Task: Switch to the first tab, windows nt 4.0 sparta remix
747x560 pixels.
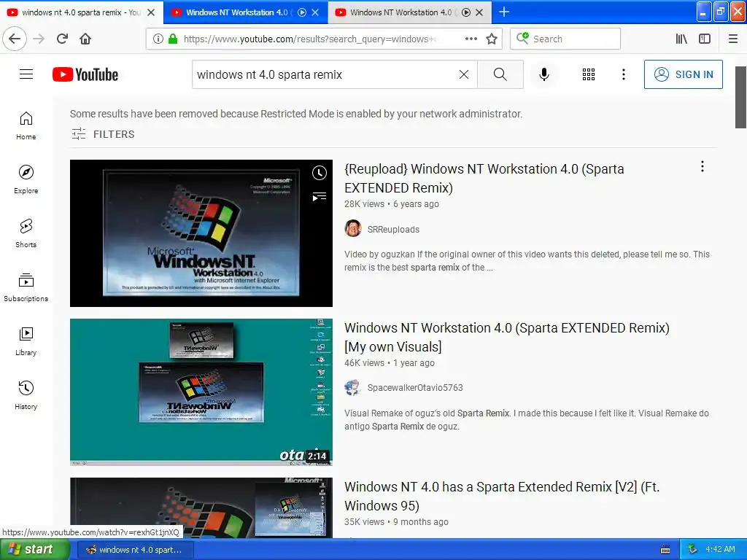Action: (80, 12)
